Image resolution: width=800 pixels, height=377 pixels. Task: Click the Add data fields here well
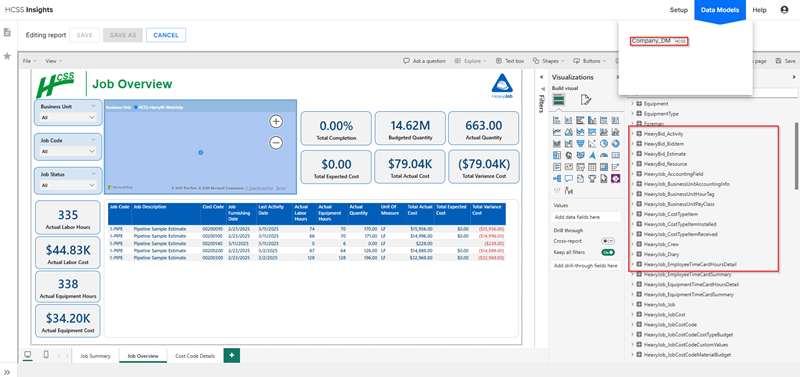click(586, 217)
